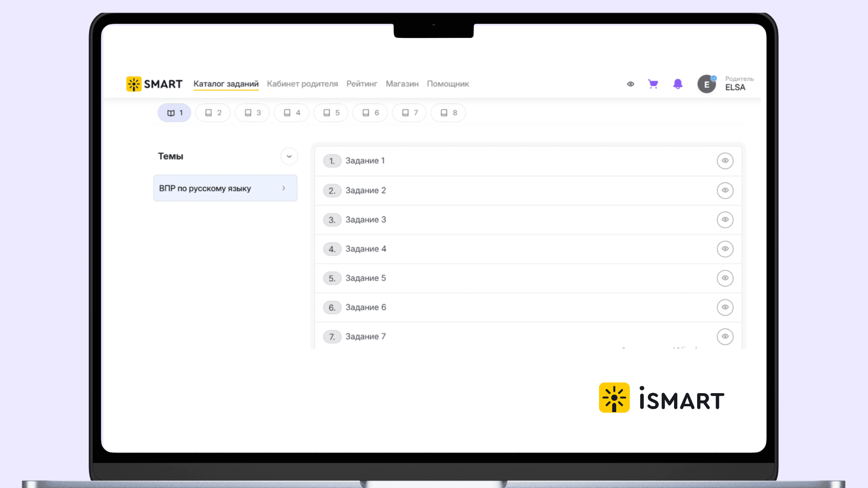Open notifications bell icon
868x488 pixels.
point(678,84)
